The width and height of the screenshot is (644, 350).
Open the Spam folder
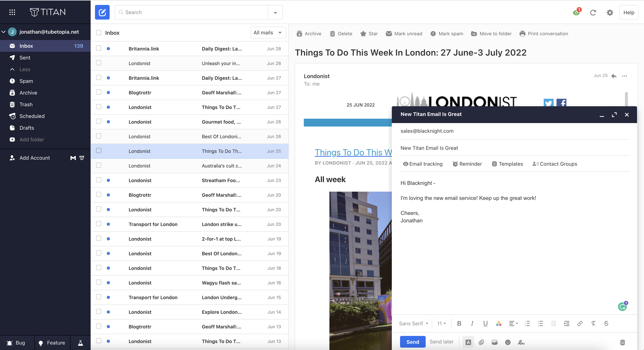[45, 81]
